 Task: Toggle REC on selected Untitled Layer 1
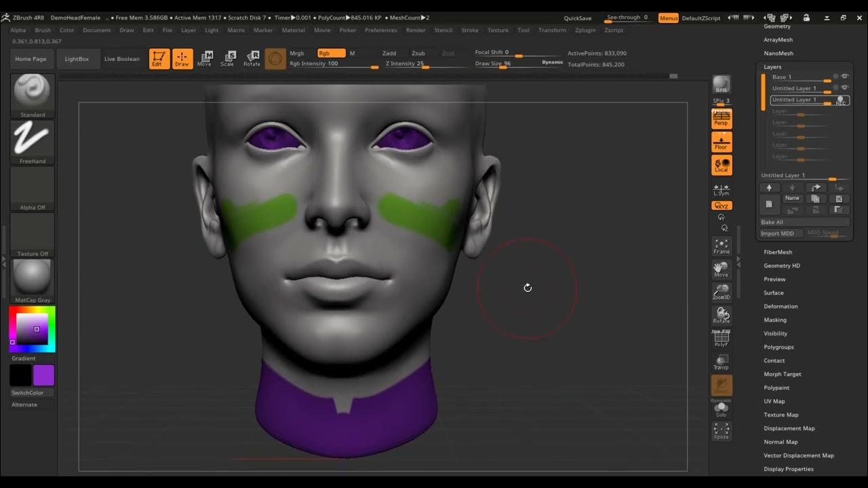[x=841, y=100]
